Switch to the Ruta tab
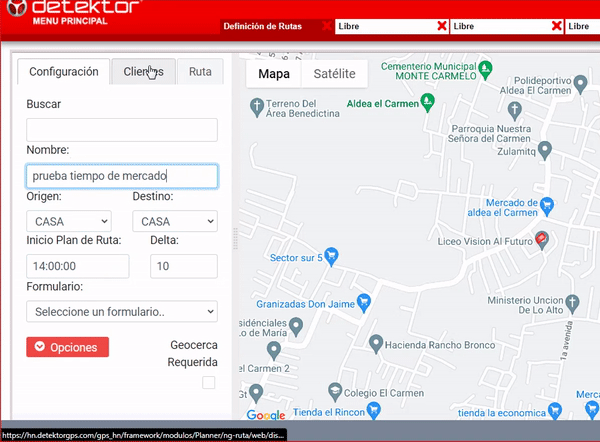Image resolution: width=600 pixels, height=442 pixels. [200, 72]
